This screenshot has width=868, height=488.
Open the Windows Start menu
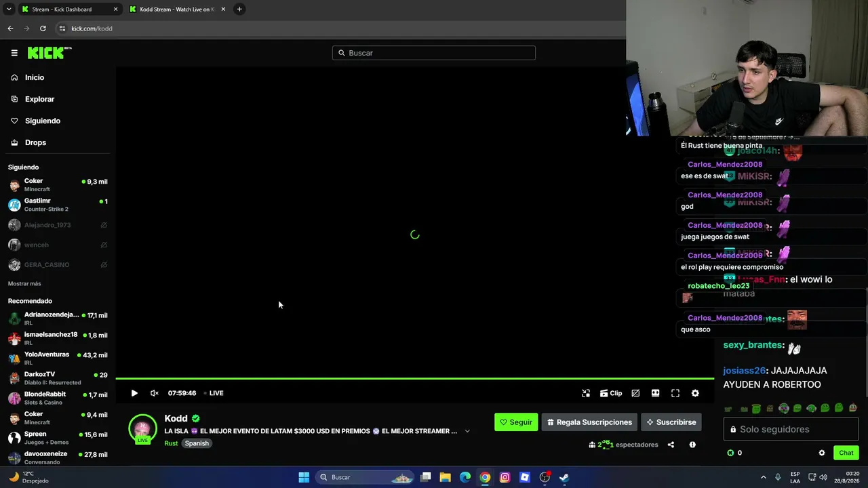[304, 477]
